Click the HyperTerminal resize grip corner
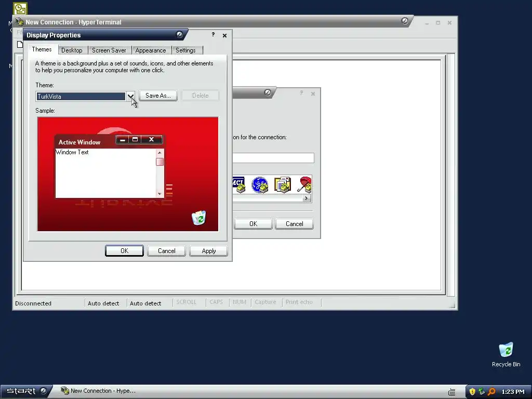This screenshot has height=399, width=532. 452,305
